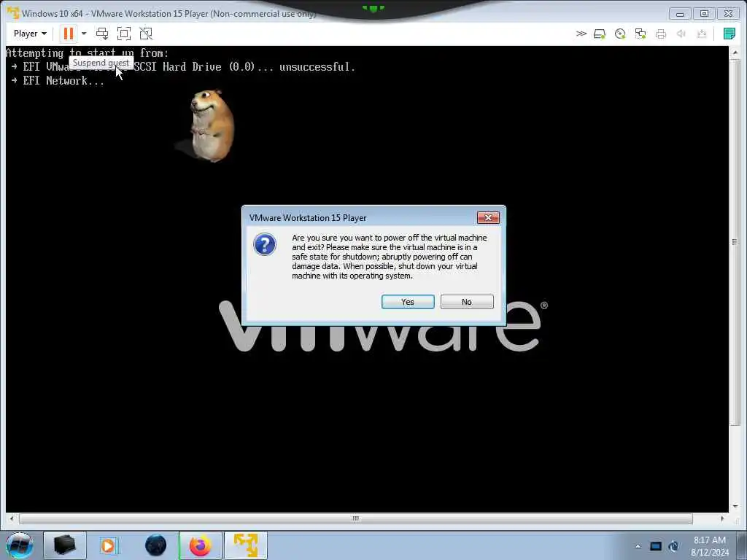747x560 pixels.
Task: Click the printer device icon
Action: (661, 34)
